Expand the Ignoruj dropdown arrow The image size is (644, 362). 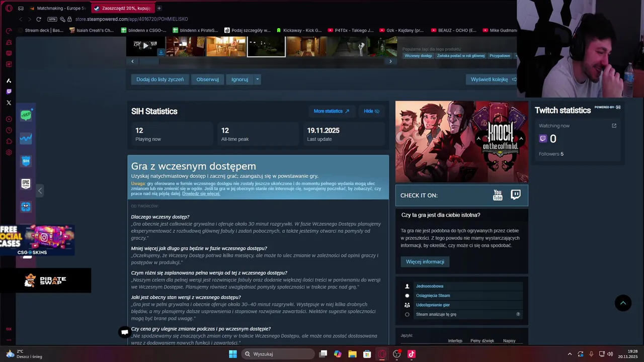258,79
